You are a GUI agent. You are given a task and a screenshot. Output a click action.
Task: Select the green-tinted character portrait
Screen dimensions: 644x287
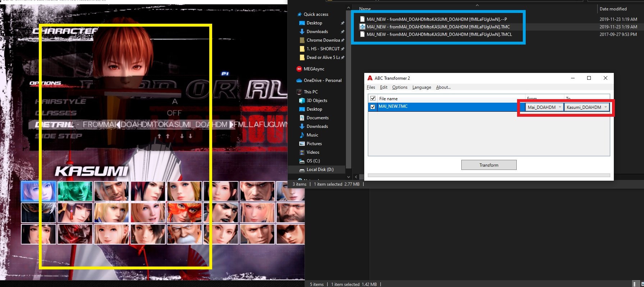(75, 191)
